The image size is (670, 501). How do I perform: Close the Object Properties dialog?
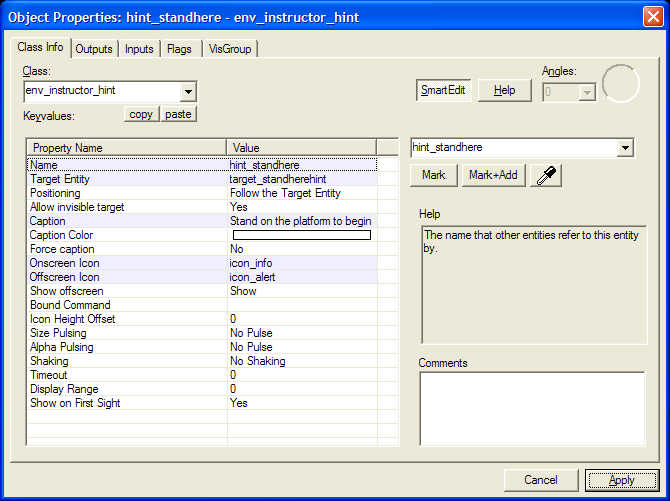(x=653, y=17)
